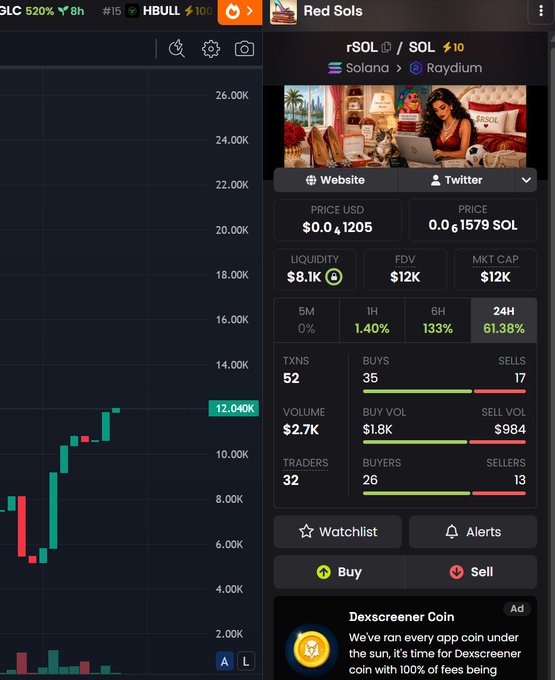Screen dimensions: 555x680
Task: Toggle auto scale A on chart
Action: 224,661
